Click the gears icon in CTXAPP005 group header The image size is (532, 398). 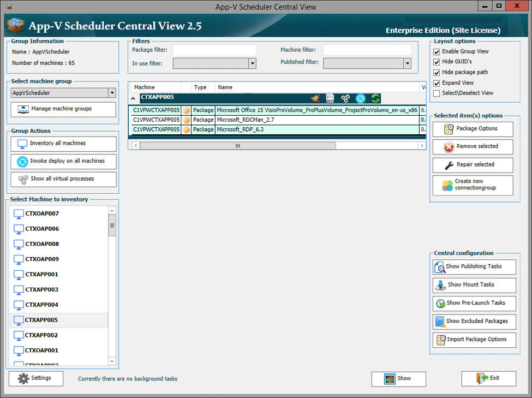[345, 98]
